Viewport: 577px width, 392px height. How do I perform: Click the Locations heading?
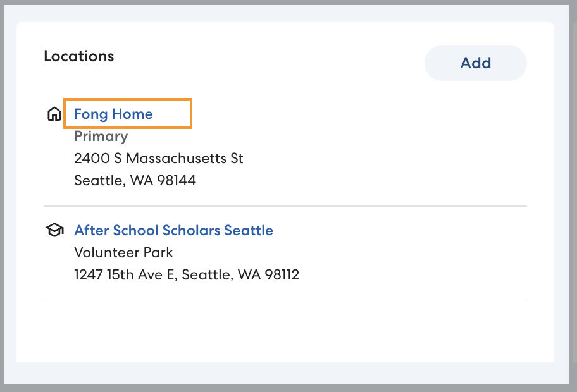[x=79, y=56]
